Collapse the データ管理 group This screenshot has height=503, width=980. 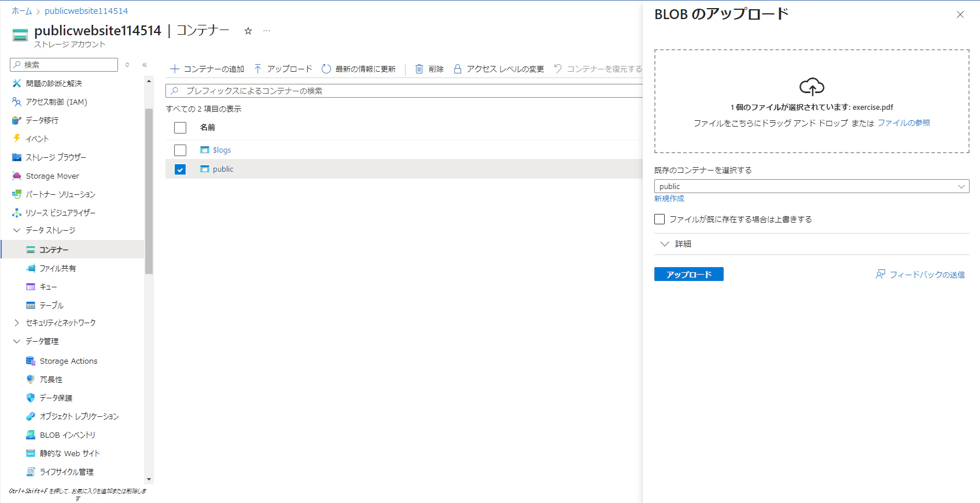17,341
